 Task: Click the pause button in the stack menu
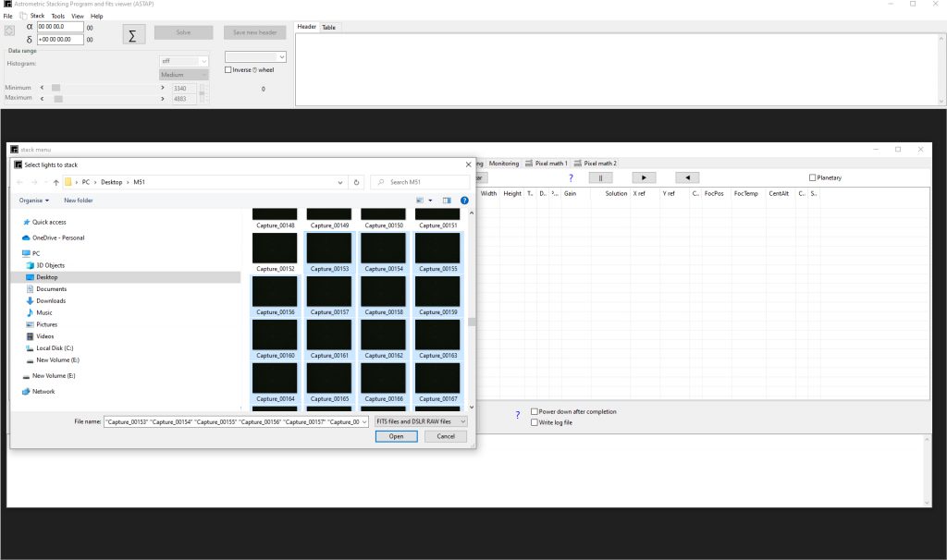point(600,178)
